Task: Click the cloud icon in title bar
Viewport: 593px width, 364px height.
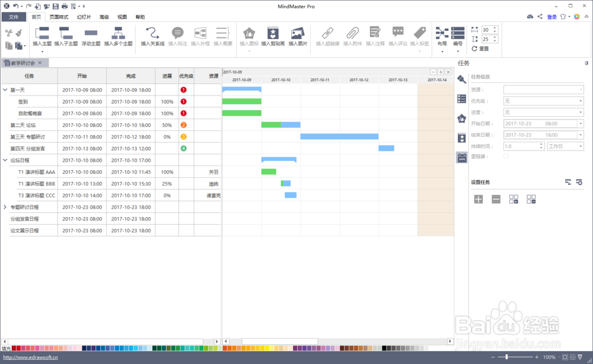Action: tap(530, 17)
